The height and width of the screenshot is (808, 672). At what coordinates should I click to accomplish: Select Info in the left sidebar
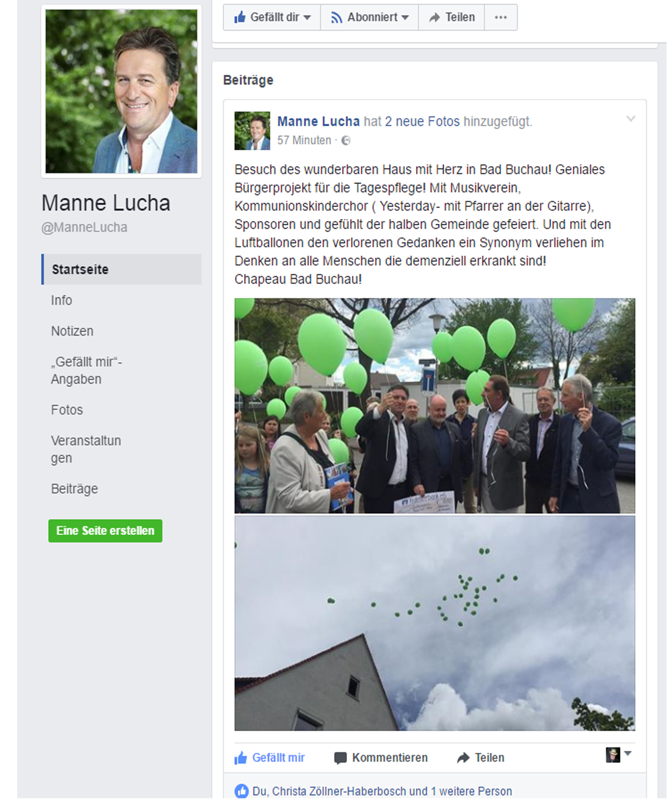[x=62, y=300]
